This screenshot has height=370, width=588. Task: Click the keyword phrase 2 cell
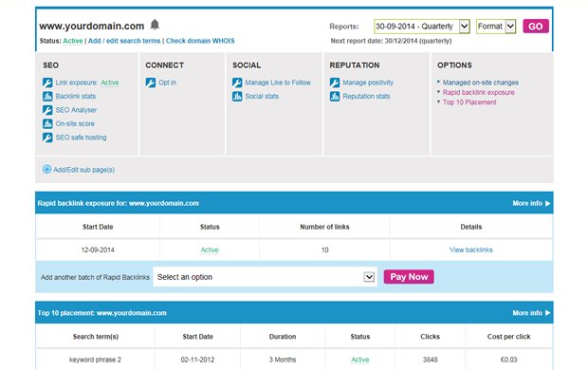pyautogui.click(x=95, y=360)
